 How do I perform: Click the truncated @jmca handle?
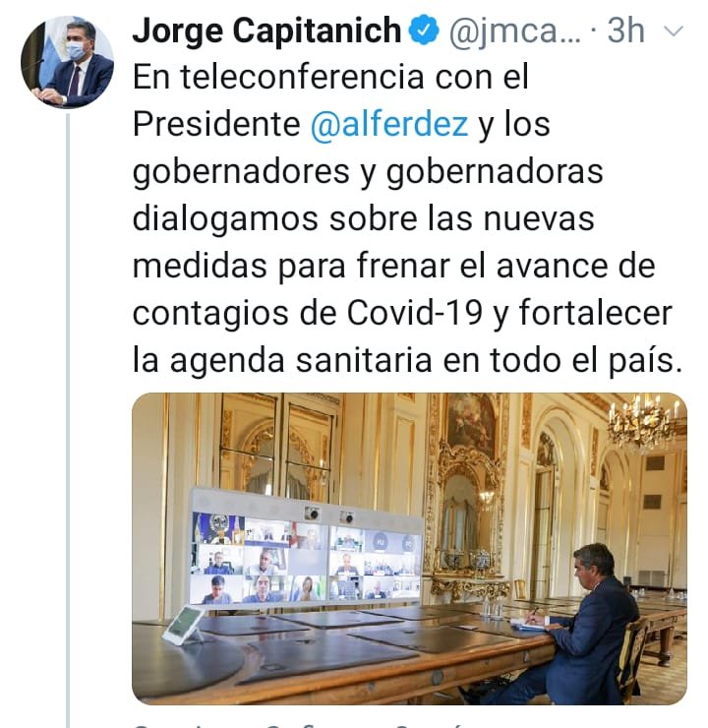tap(513, 32)
